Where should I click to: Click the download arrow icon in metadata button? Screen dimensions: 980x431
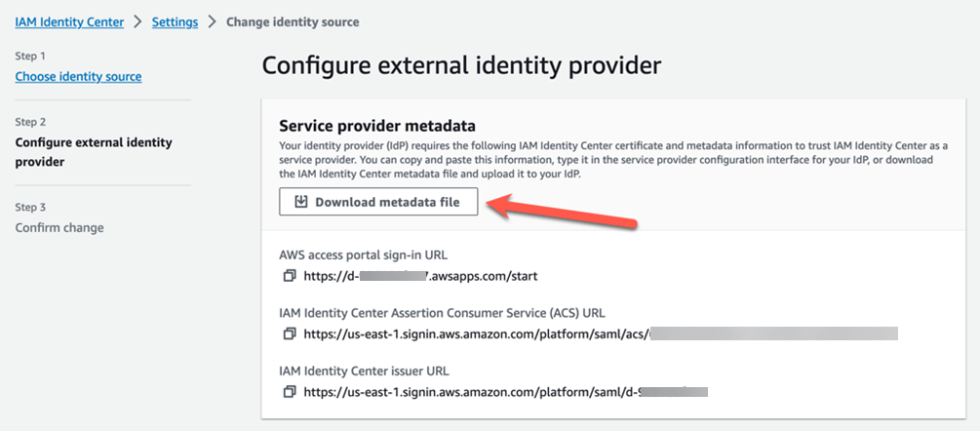point(301,202)
